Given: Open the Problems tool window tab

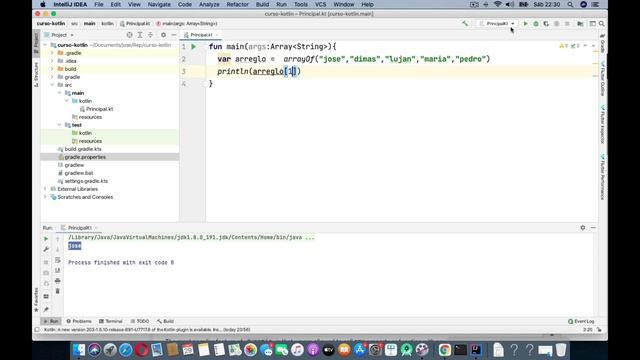Looking at the screenshot, I should [79, 322].
